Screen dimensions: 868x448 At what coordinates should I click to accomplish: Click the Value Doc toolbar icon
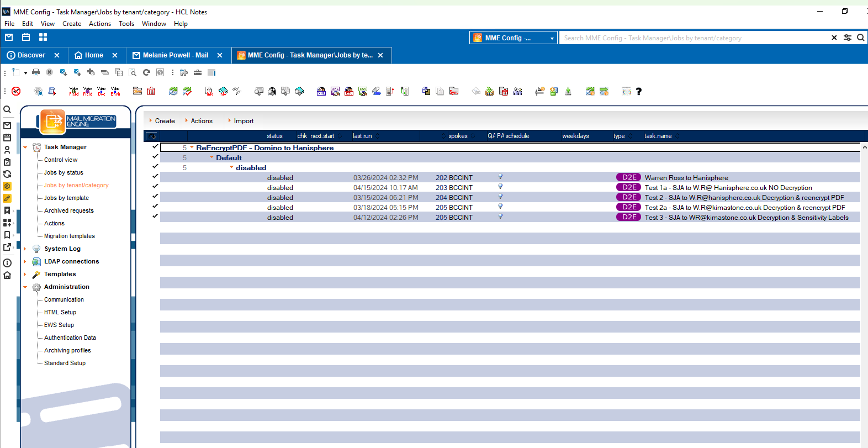coord(101,91)
